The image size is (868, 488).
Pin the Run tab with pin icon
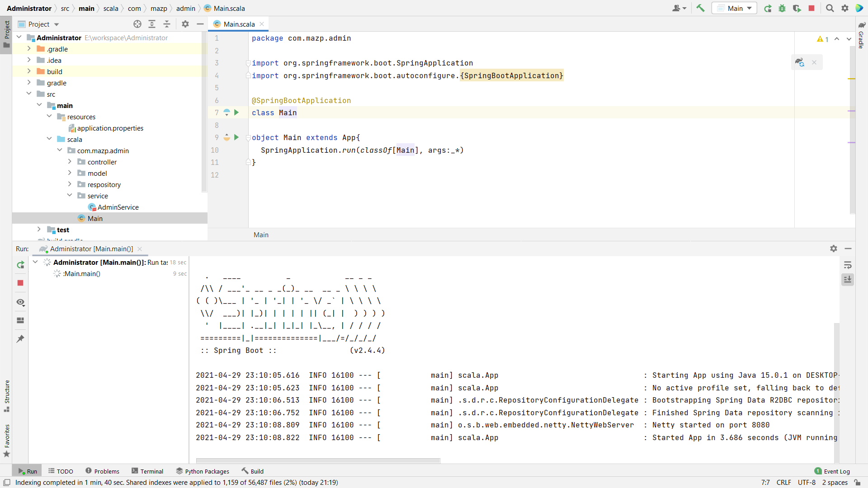[20, 338]
